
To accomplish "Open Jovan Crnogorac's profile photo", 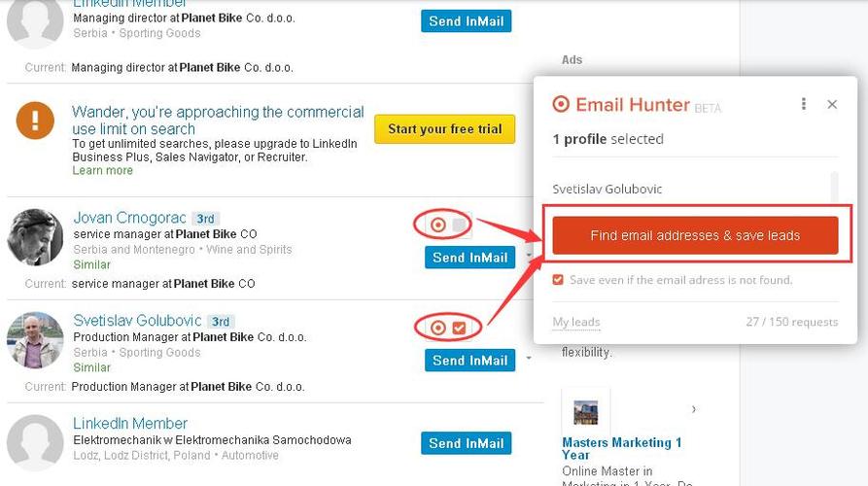I will 35,236.
